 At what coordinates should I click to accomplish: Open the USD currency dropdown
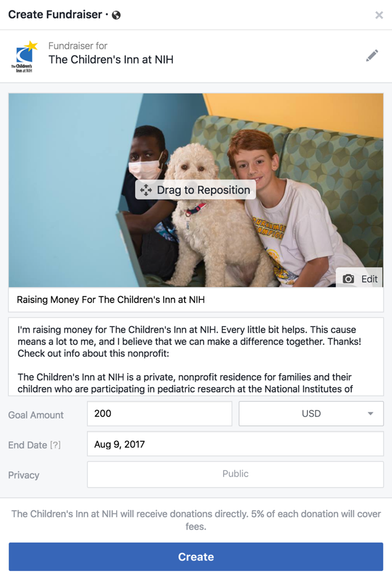coord(311,414)
